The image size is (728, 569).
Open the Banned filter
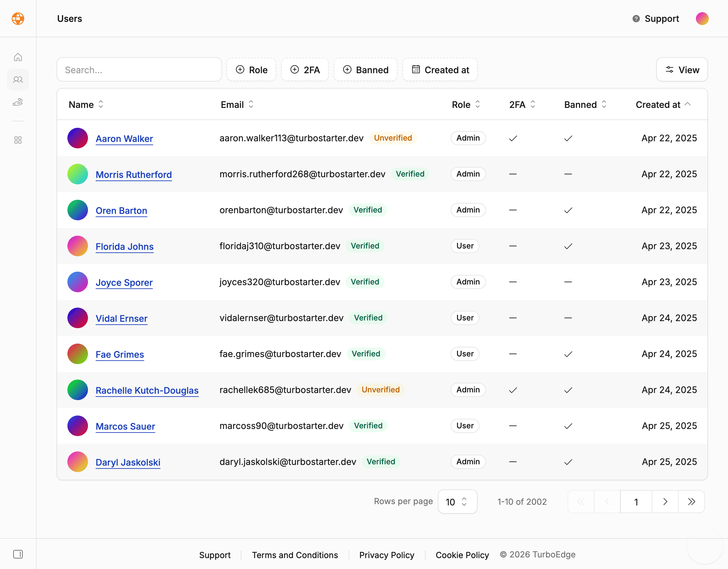[365, 70]
